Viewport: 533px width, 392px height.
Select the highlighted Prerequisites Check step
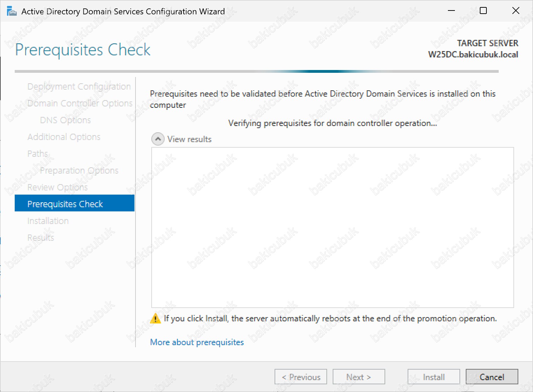75,203
